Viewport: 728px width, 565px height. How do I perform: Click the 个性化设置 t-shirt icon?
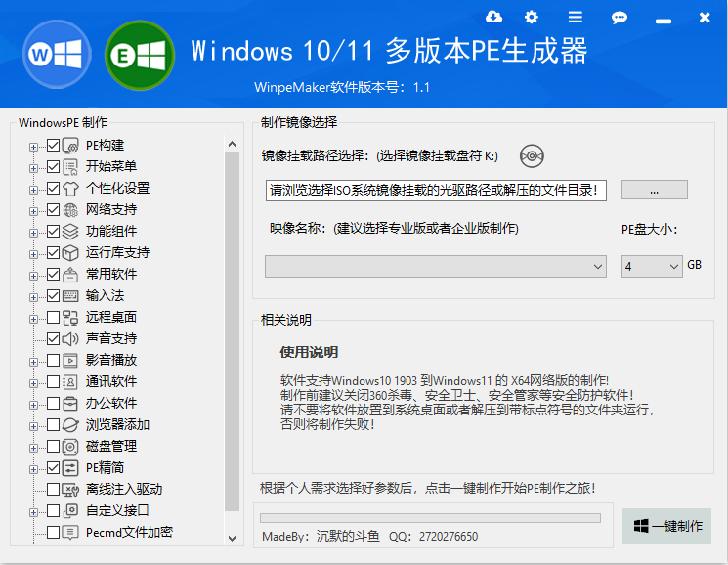pyautogui.click(x=70, y=189)
